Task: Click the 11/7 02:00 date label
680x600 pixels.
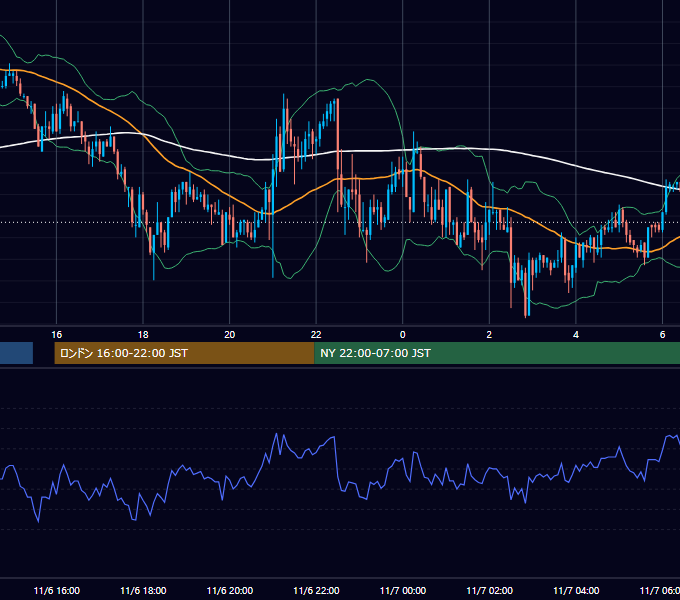Action: pyautogui.click(x=489, y=590)
